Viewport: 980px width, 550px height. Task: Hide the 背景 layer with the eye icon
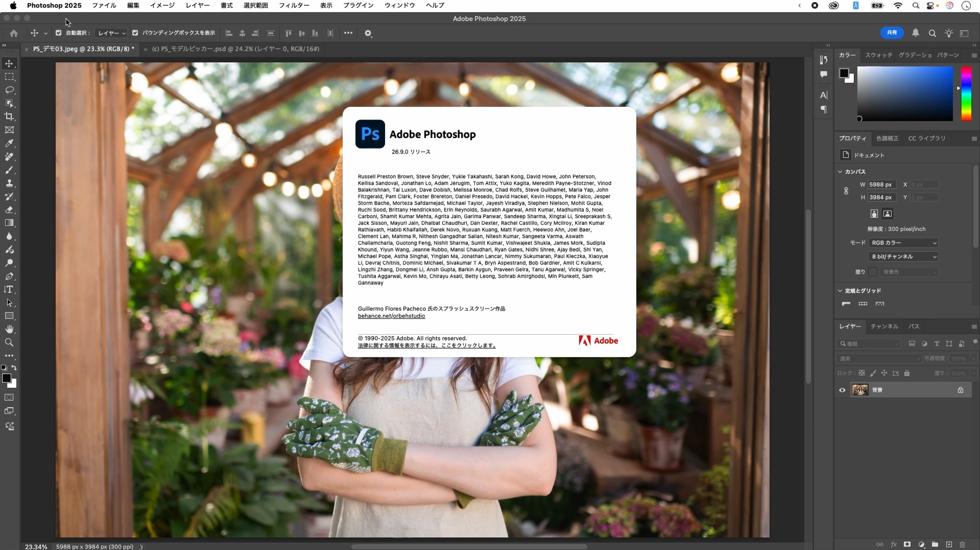[842, 390]
